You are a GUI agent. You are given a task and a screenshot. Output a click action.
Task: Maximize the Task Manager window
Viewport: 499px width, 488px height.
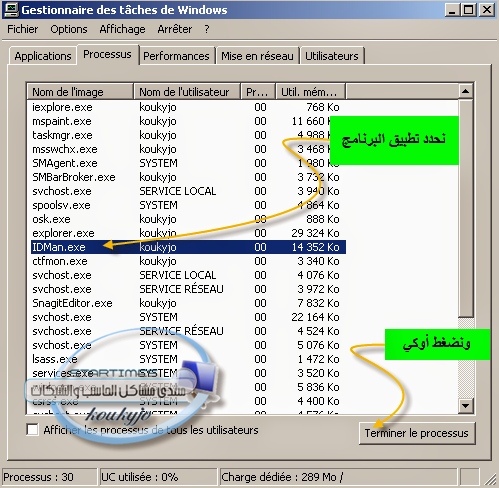coord(469,10)
